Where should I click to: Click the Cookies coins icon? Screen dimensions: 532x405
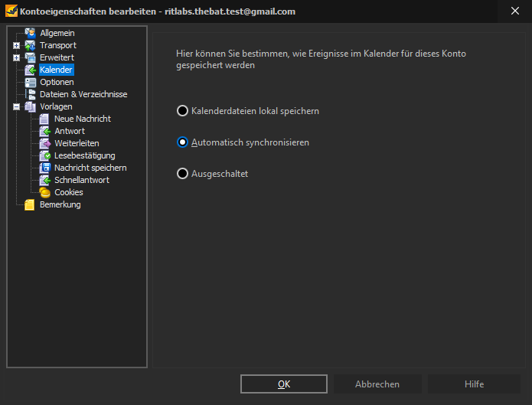[45, 192]
